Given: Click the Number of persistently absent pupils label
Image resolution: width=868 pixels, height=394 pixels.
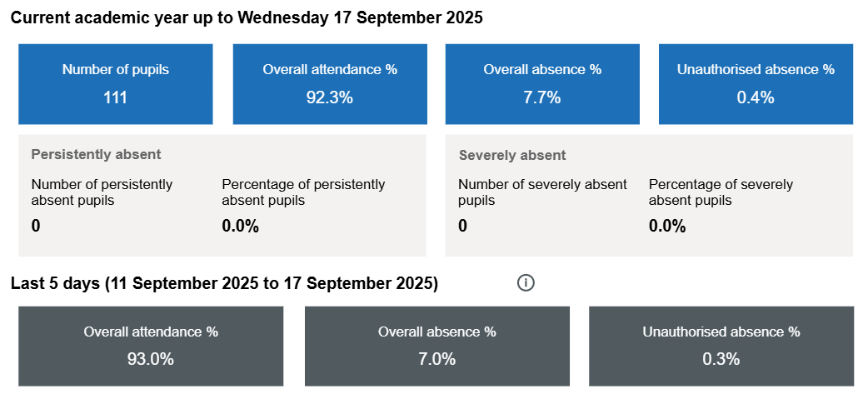Looking at the screenshot, I should [102, 192].
